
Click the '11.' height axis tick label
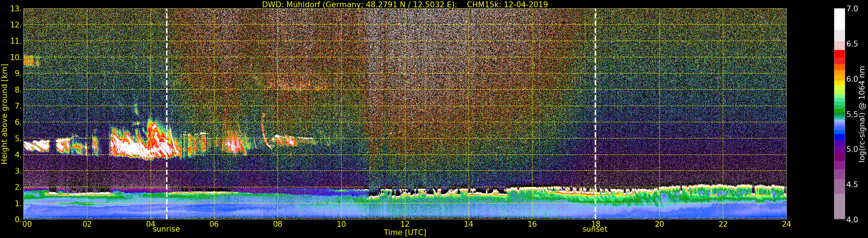(x=16, y=41)
